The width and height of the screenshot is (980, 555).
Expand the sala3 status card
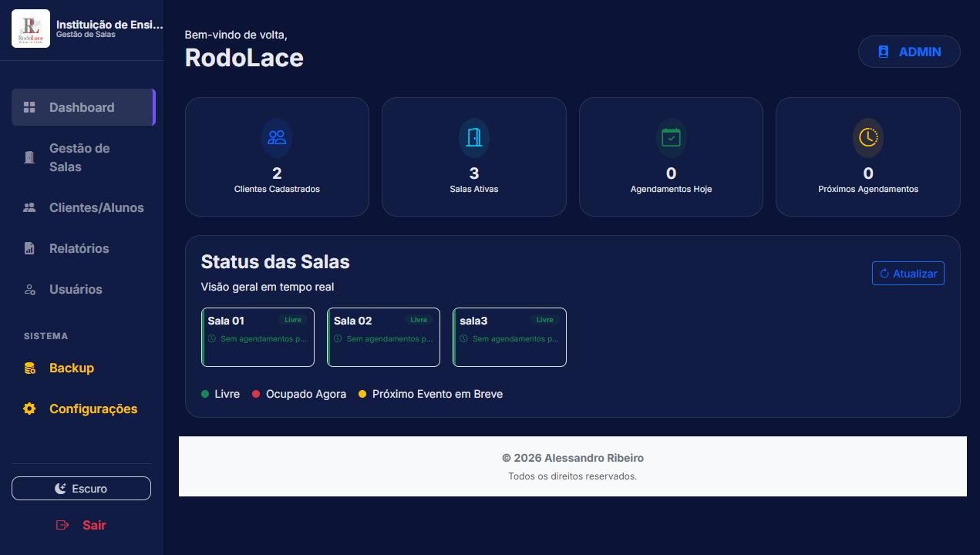(509, 337)
